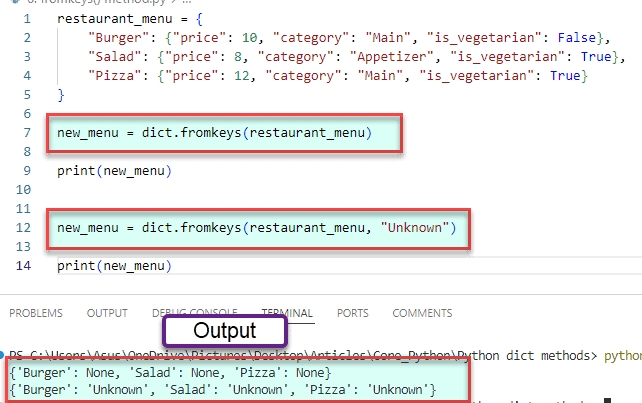This screenshot has height=403, width=642.
Task: Open the OUTPUT panel tab
Action: (x=107, y=313)
